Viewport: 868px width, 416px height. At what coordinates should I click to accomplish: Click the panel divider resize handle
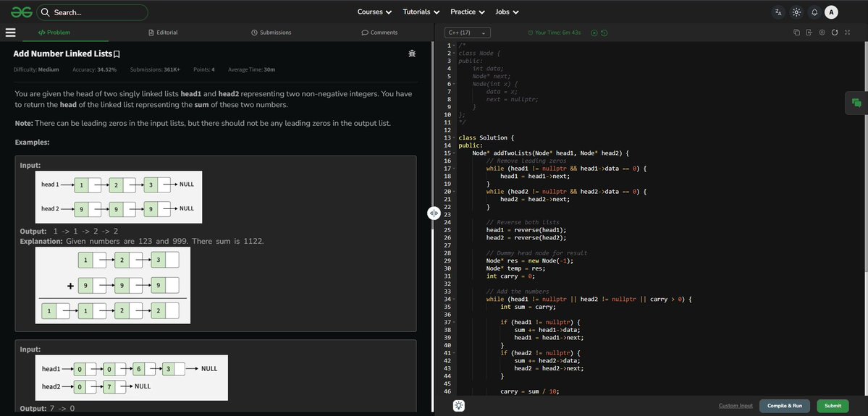tap(434, 213)
